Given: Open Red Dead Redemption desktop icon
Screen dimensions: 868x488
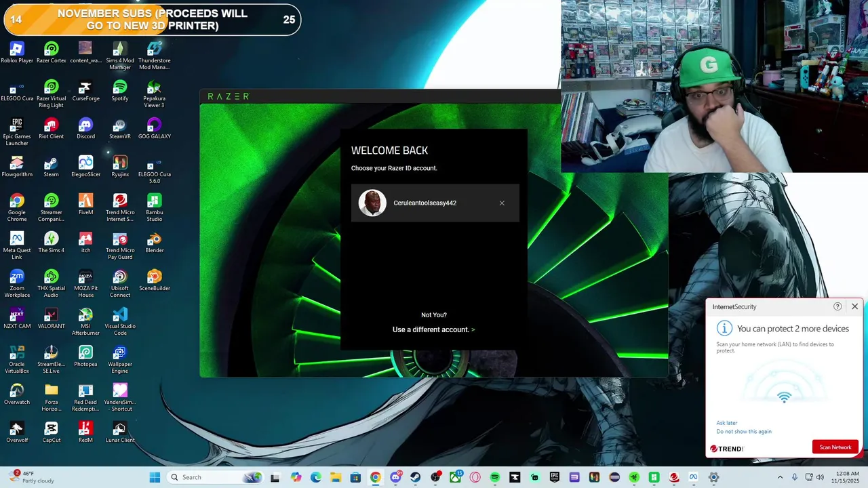Looking at the screenshot, I should (85, 397).
